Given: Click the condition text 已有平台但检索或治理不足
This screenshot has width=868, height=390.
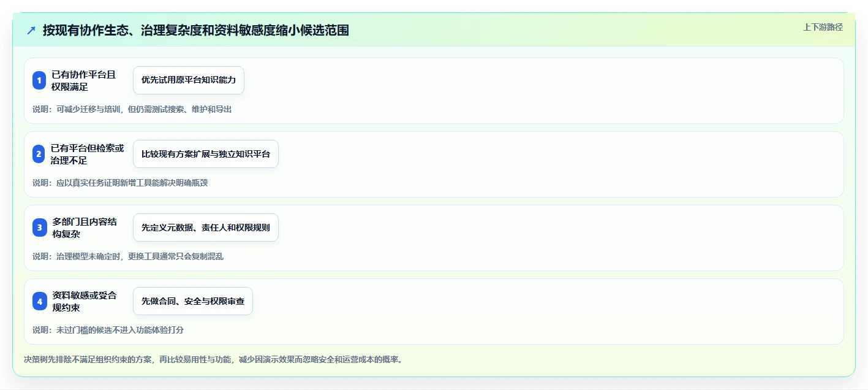Looking at the screenshot, I should [x=88, y=154].
